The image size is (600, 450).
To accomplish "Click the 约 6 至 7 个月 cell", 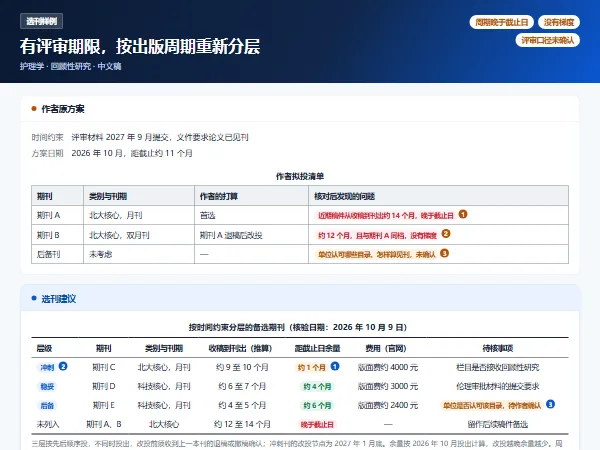I will 242,386.
